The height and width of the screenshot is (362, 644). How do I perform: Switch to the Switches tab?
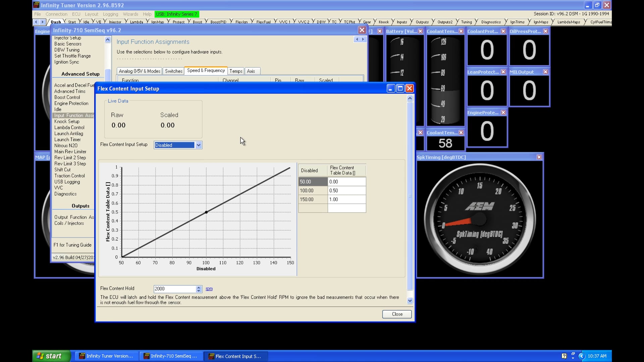pos(173,71)
